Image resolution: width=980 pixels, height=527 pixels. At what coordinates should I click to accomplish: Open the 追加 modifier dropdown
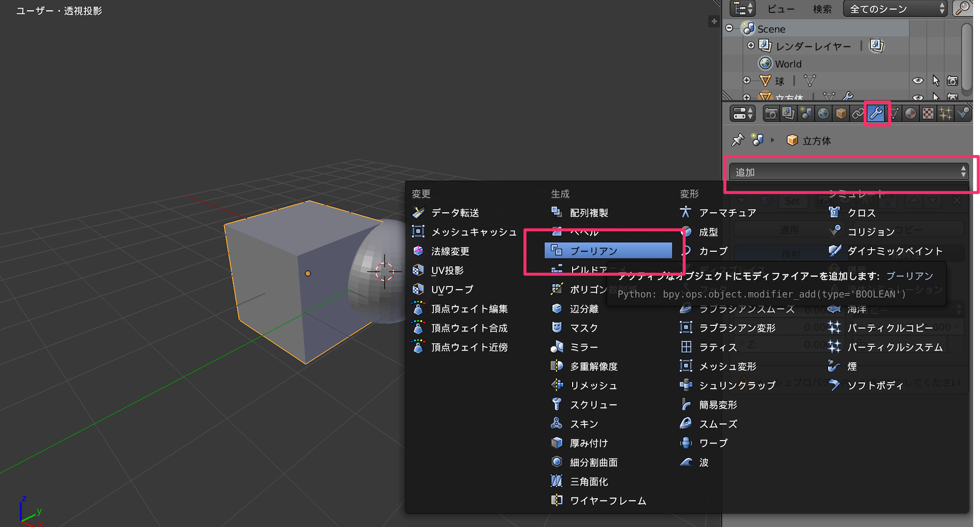pyautogui.click(x=849, y=172)
